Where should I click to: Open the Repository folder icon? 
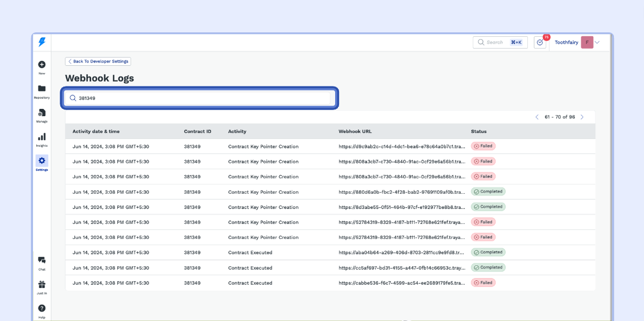tap(42, 89)
